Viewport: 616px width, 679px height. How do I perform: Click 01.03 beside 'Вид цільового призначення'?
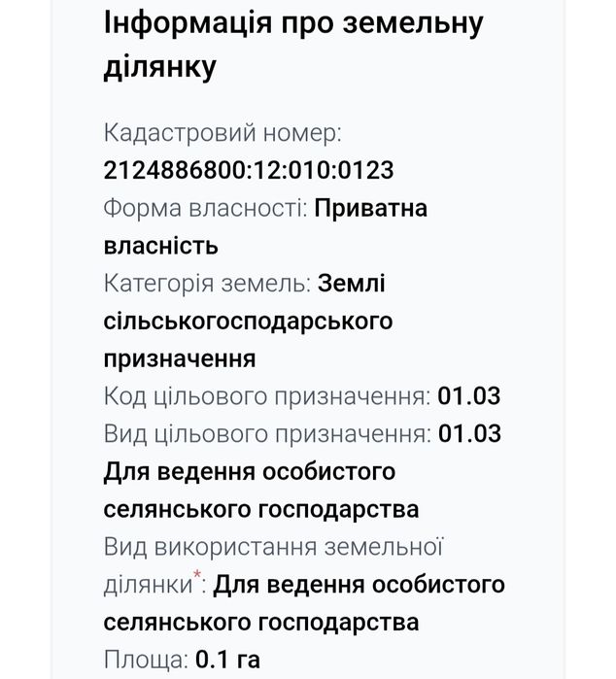pos(469,433)
